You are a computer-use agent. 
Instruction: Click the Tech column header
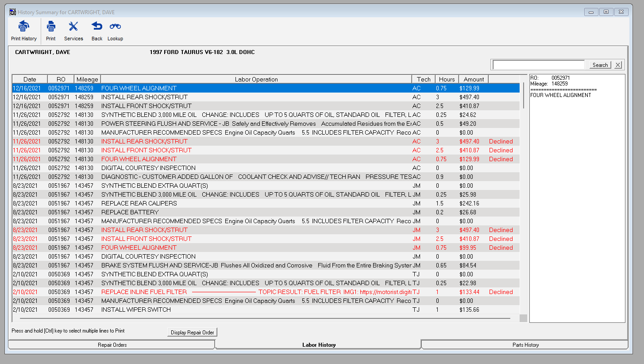424,79
